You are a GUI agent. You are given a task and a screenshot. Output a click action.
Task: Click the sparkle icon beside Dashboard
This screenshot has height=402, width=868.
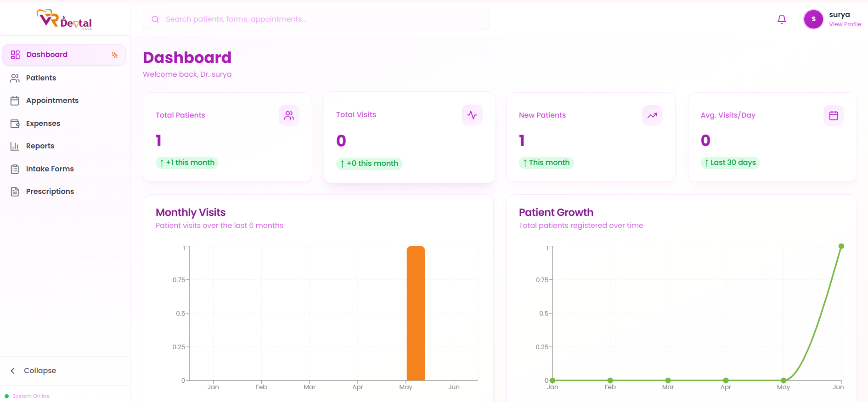tap(115, 55)
